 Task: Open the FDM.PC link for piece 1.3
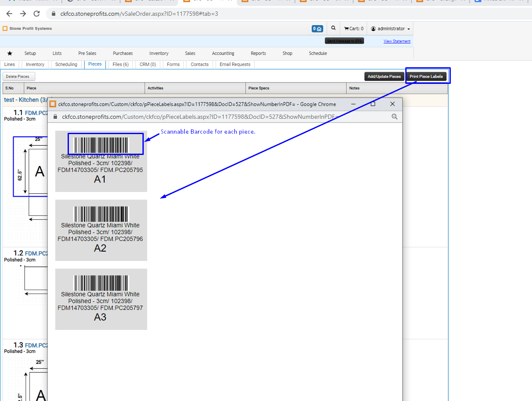point(36,345)
